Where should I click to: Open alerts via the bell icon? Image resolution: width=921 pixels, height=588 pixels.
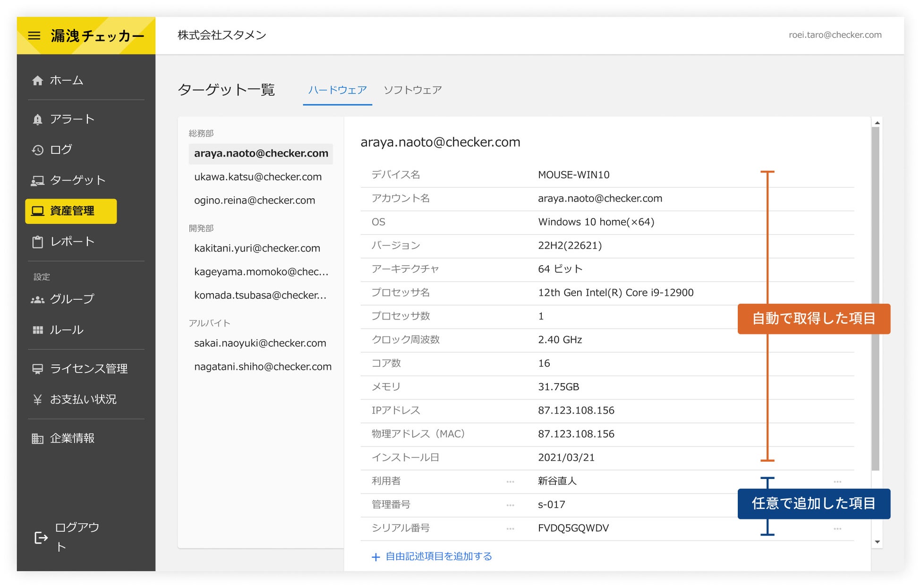click(38, 119)
